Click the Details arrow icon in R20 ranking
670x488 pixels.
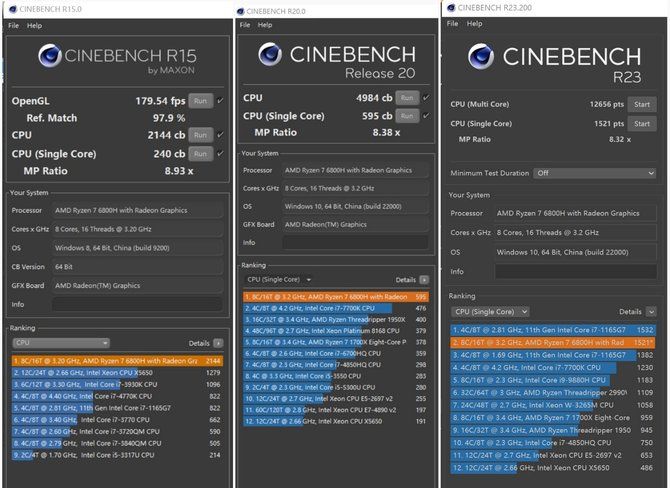[x=424, y=280]
